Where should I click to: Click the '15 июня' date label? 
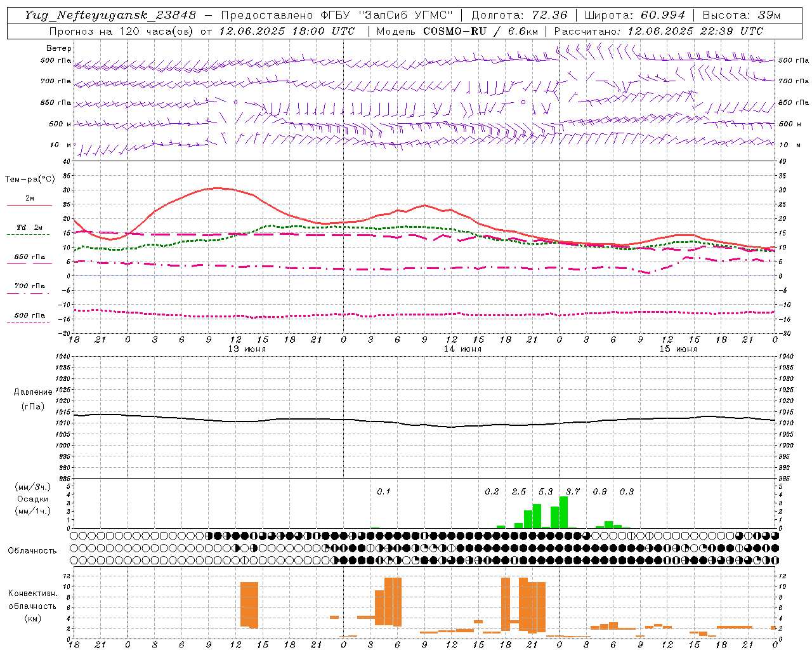678,349
